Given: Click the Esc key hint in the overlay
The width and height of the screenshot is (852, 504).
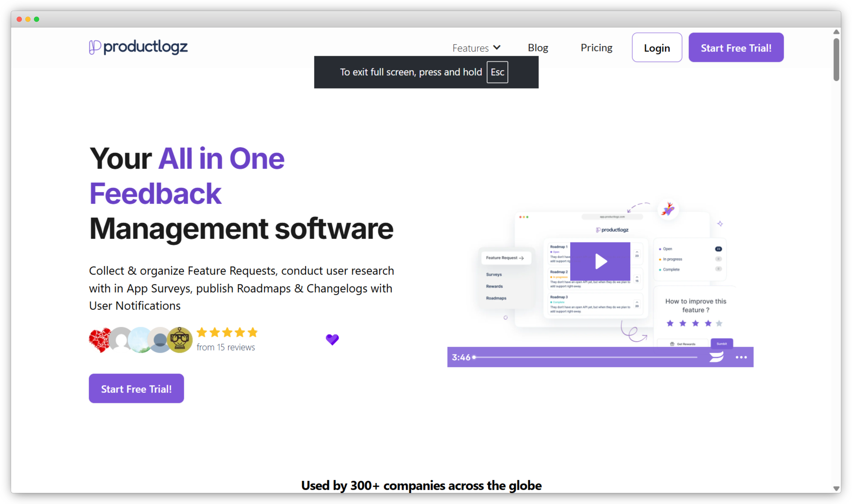Looking at the screenshot, I should tap(497, 72).
